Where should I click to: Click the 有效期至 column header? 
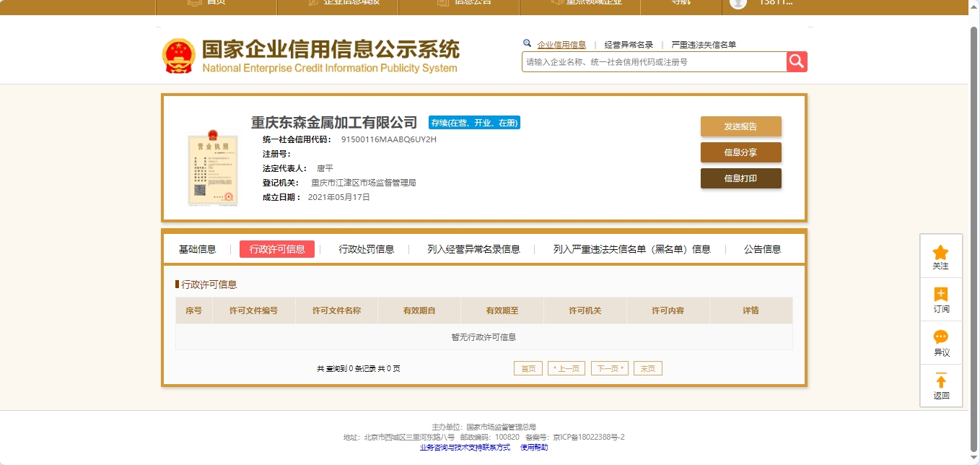(x=502, y=310)
